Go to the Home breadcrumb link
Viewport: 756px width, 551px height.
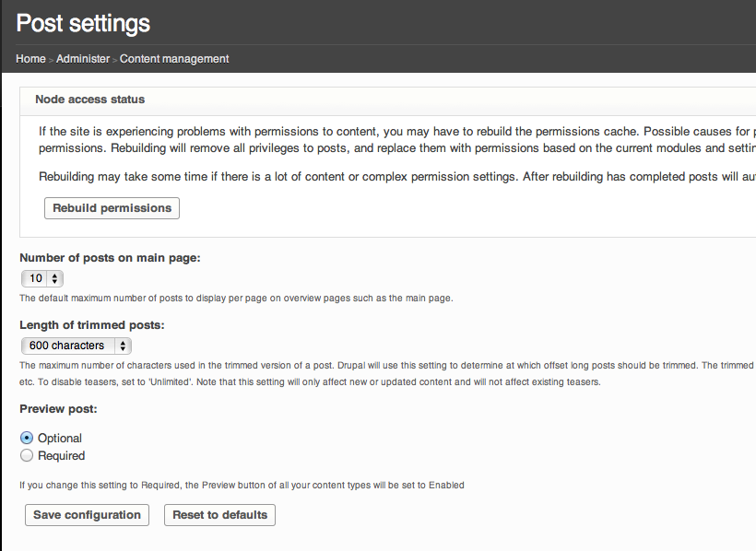[30, 59]
